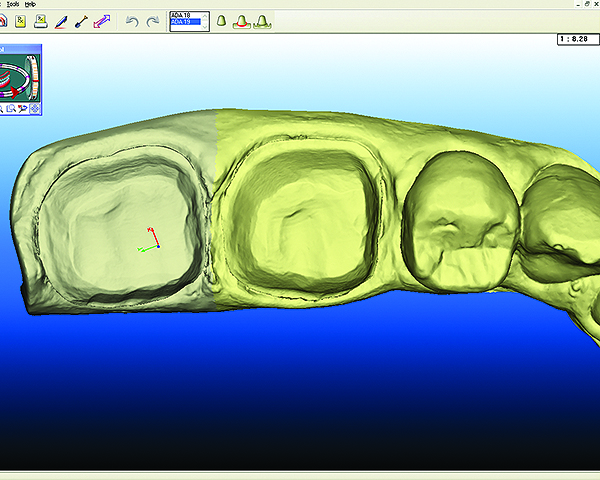
Task: Click the blue pen drawing tool icon
Action: point(62,21)
